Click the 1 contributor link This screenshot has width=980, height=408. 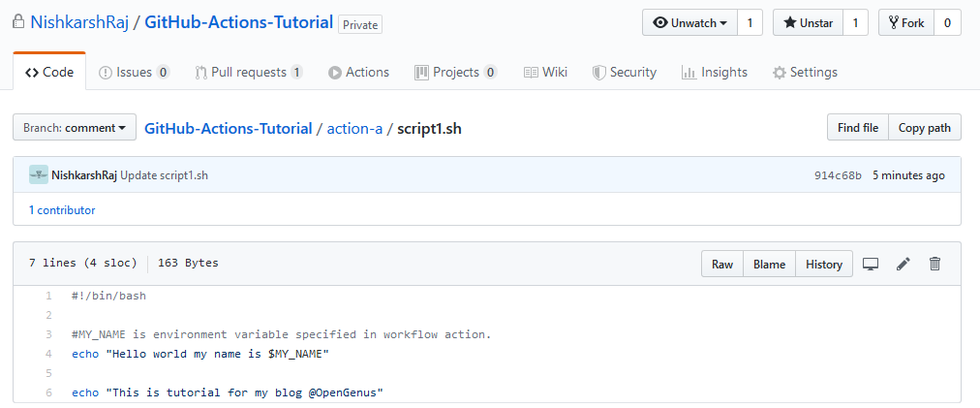[62, 210]
